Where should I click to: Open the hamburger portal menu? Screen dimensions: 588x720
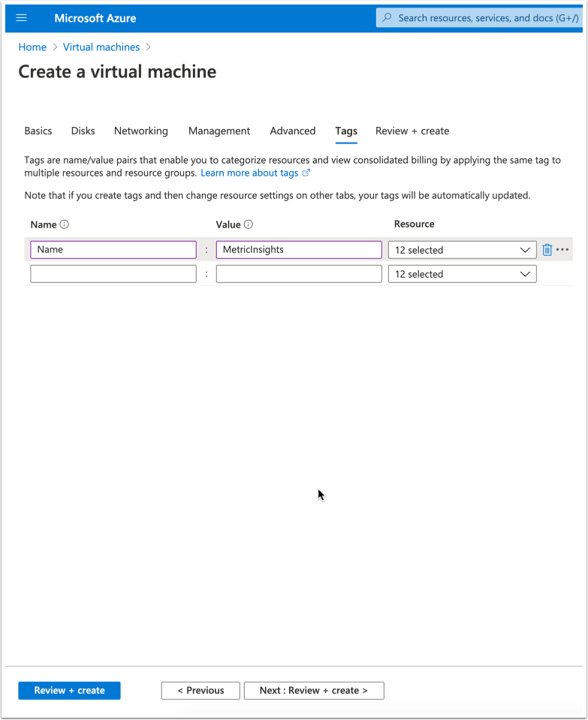pyautogui.click(x=21, y=18)
